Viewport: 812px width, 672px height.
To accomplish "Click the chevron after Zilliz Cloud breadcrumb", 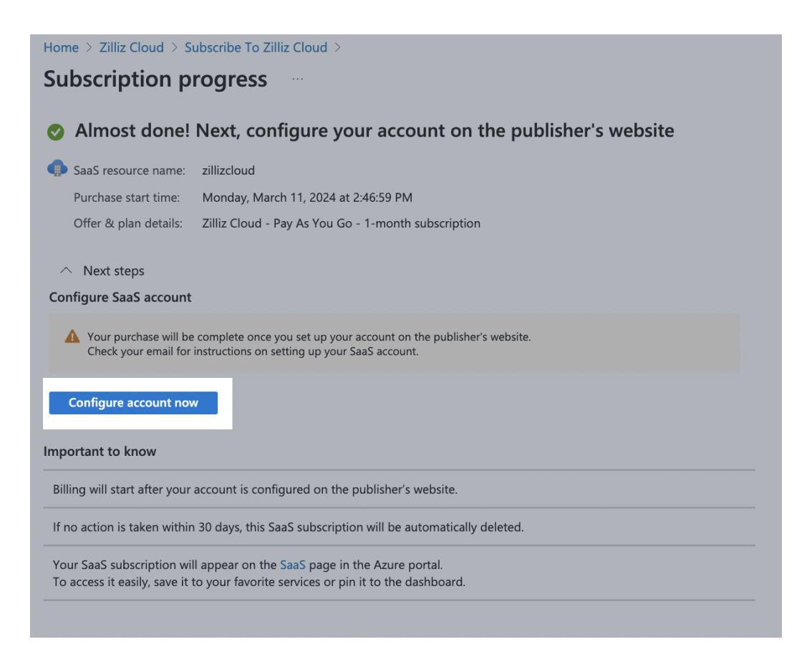I will coord(173,47).
